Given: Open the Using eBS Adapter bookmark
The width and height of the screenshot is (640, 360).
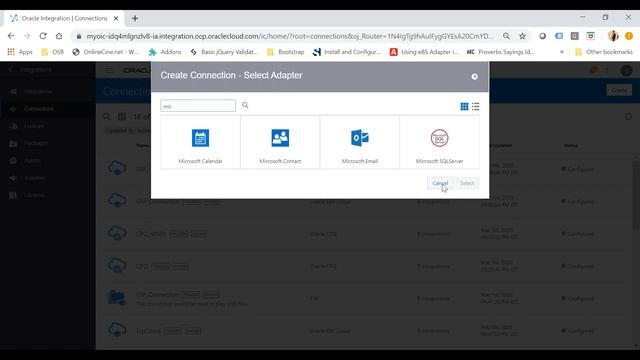Looking at the screenshot, I should coord(424,52).
